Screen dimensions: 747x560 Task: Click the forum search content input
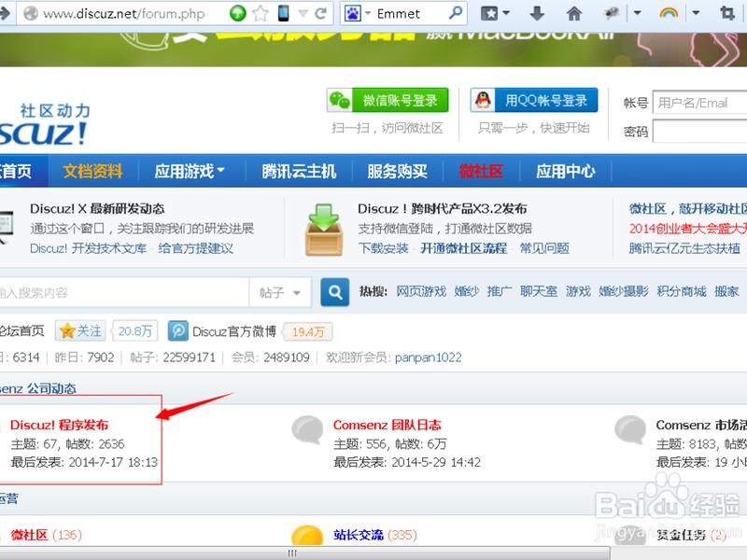pos(124,292)
